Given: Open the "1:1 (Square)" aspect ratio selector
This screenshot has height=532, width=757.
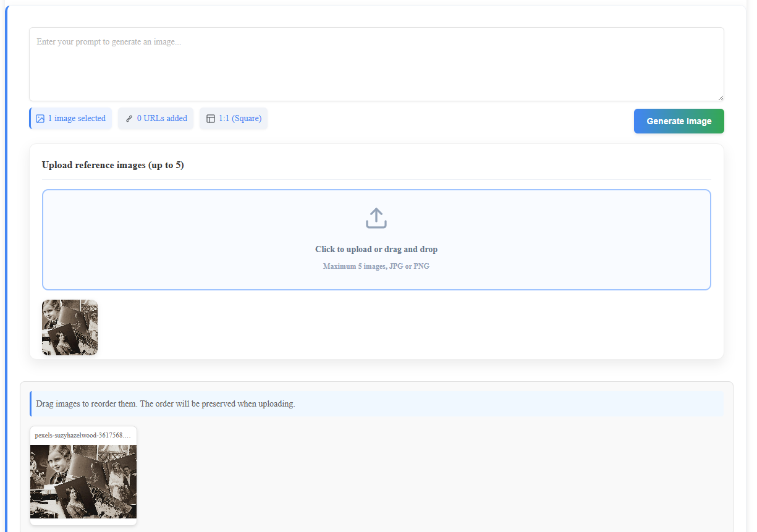Looking at the screenshot, I should [x=233, y=118].
